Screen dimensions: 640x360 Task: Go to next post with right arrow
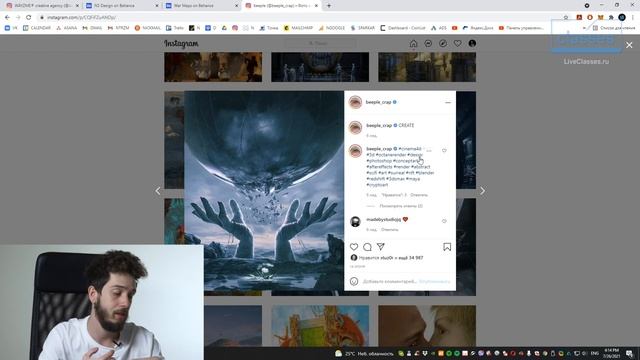pos(482,191)
